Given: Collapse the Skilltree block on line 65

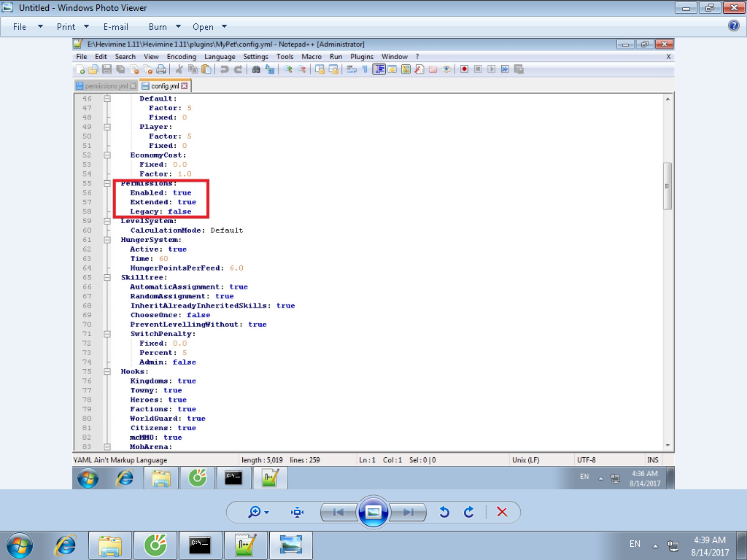Looking at the screenshot, I should (x=107, y=277).
